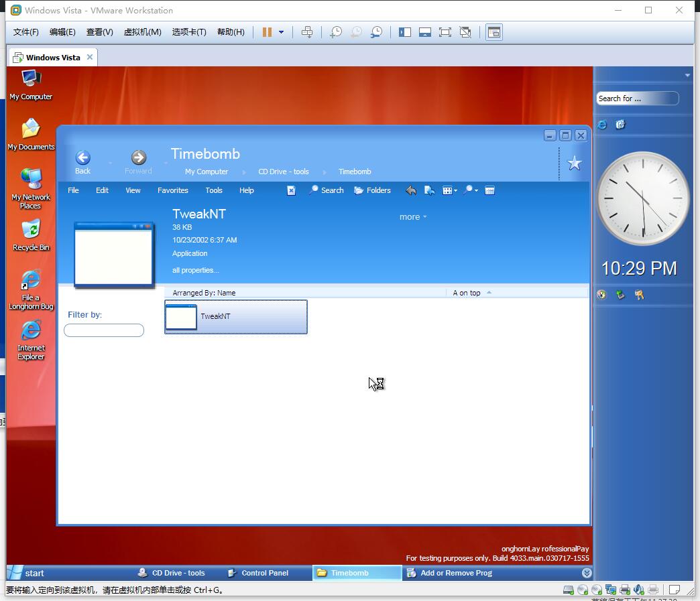Screen dimensions: 700x601
Task: Open the explorer View menu
Action: tap(133, 190)
